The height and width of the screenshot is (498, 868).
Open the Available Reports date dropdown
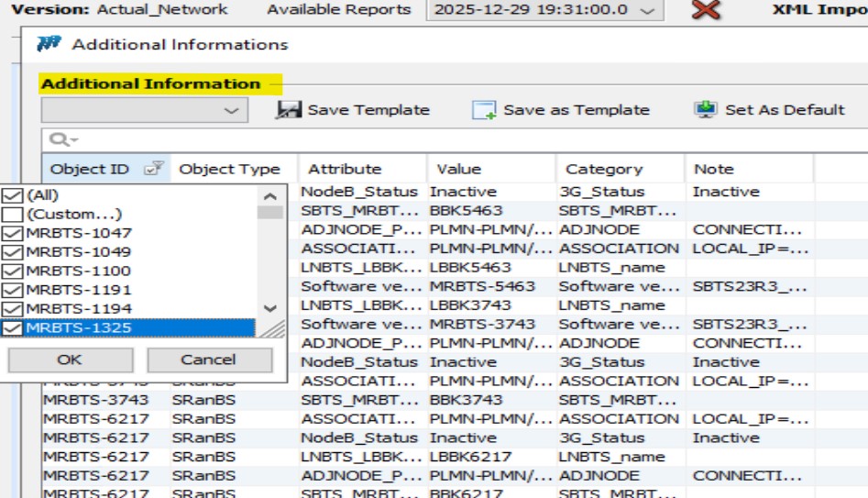click(x=648, y=10)
